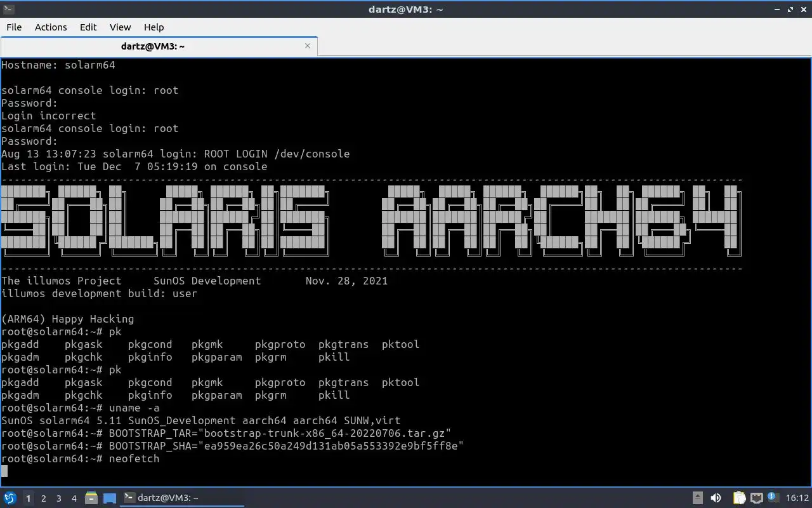Open the Lubuntu application menu icon
The height and width of the screenshot is (508, 812).
coord(10,498)
